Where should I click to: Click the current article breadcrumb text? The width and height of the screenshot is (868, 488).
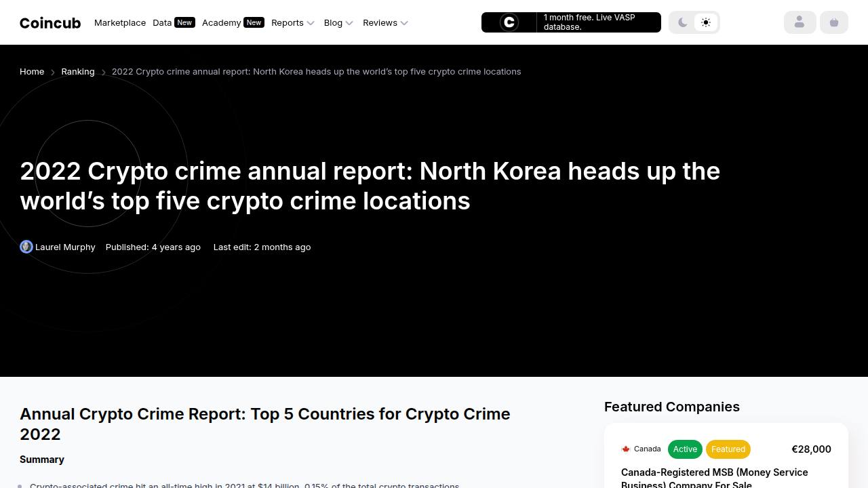pos(316,71)
